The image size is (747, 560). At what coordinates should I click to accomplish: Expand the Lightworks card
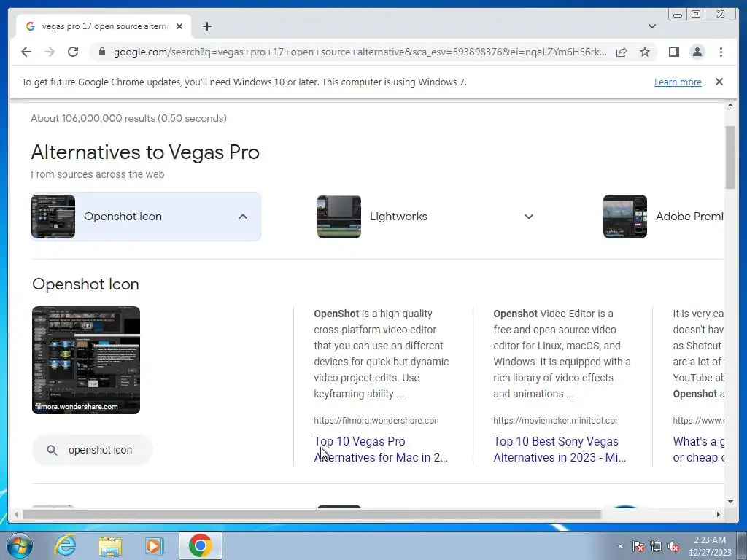point(528,217)
